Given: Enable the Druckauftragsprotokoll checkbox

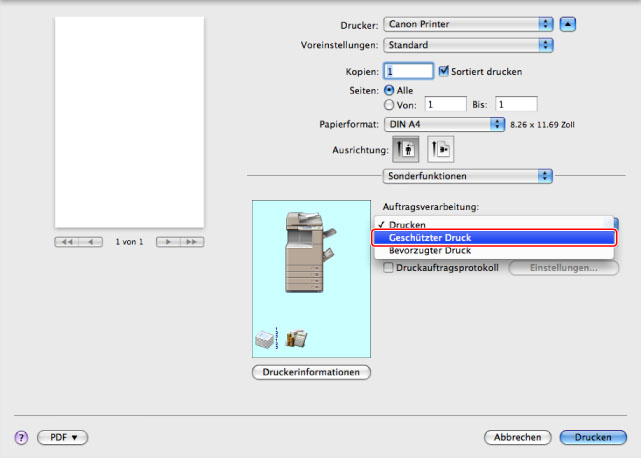Looking at the screenshot, I should click(x=388, y=268).
